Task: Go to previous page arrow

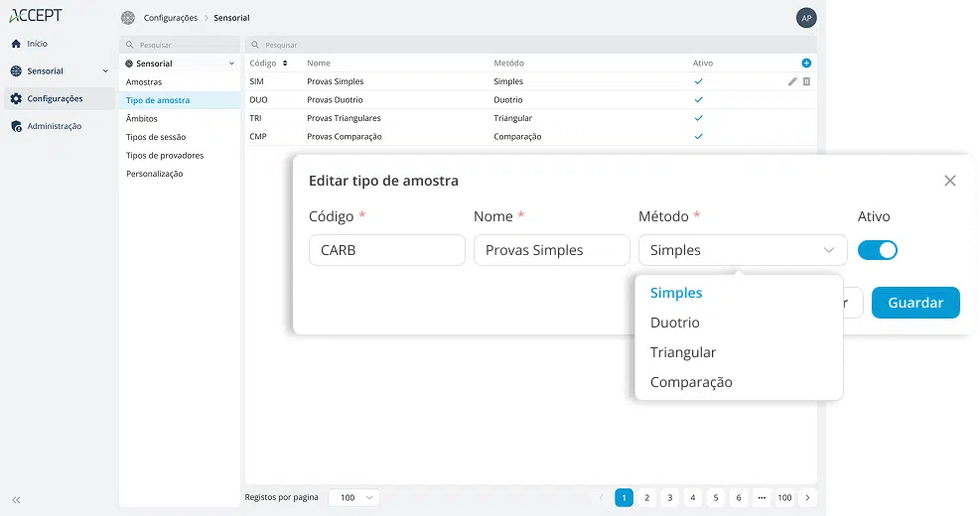Action: (602, 498)
